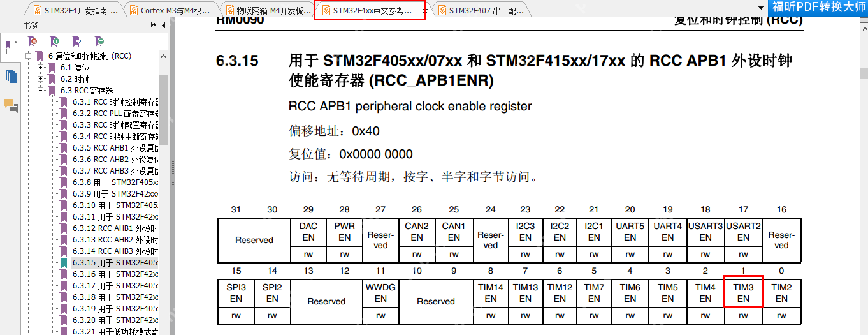Click the SPI3 EN table cell

(236, 293)
